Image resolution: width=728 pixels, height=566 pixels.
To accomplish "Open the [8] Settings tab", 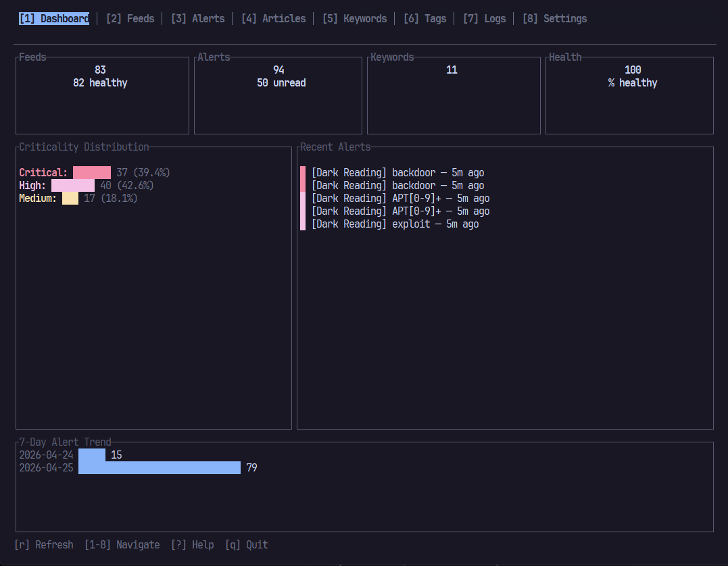I will point(554,18).
